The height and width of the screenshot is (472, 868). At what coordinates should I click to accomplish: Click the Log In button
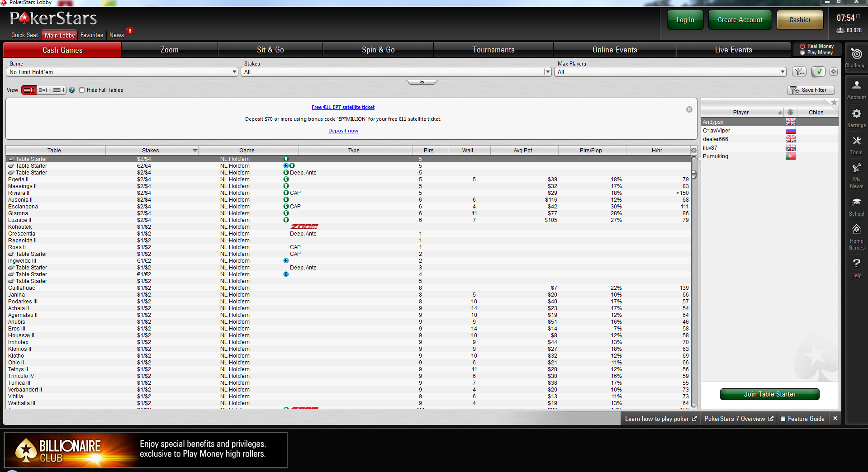pos(685,20)
